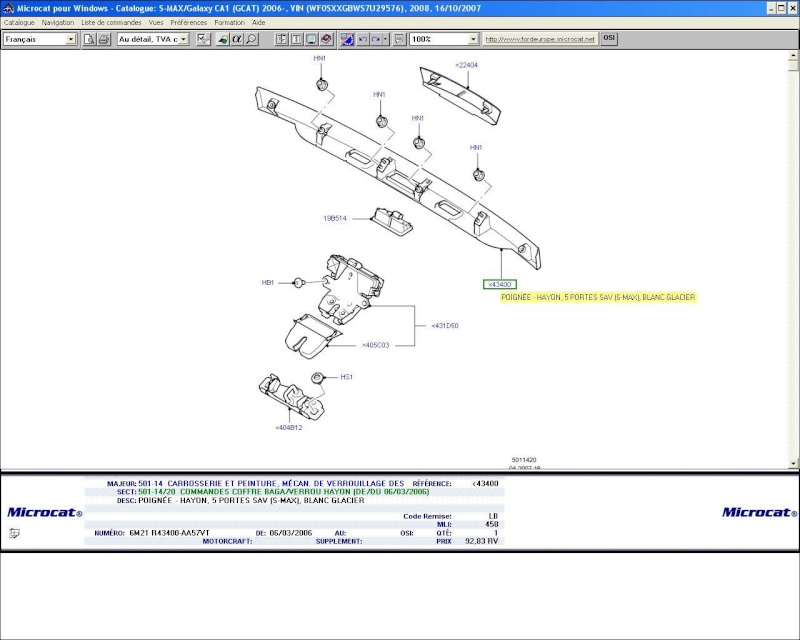
Task: Select part callout 19B514 in diagram
Action: pos(335,218)
